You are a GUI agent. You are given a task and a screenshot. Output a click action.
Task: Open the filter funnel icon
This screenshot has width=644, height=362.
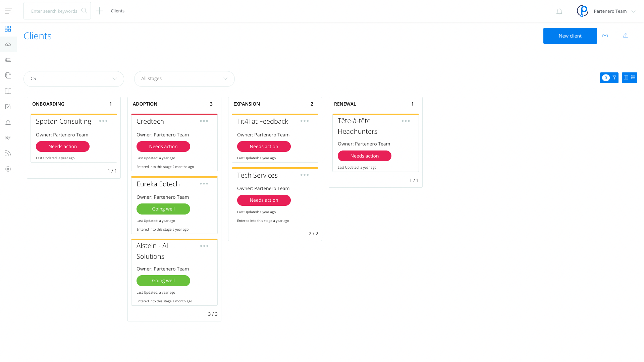(614, 78)
